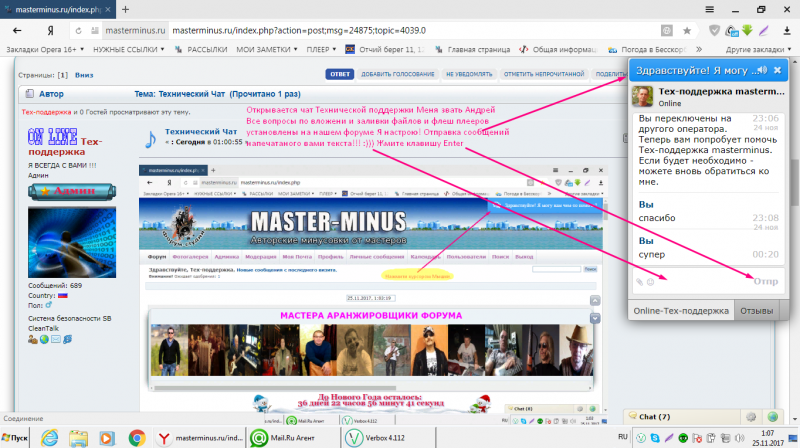Screen dimensions: 800x448
Task: Click the operator avatar in chat header
Action: [x=642, y=96]
